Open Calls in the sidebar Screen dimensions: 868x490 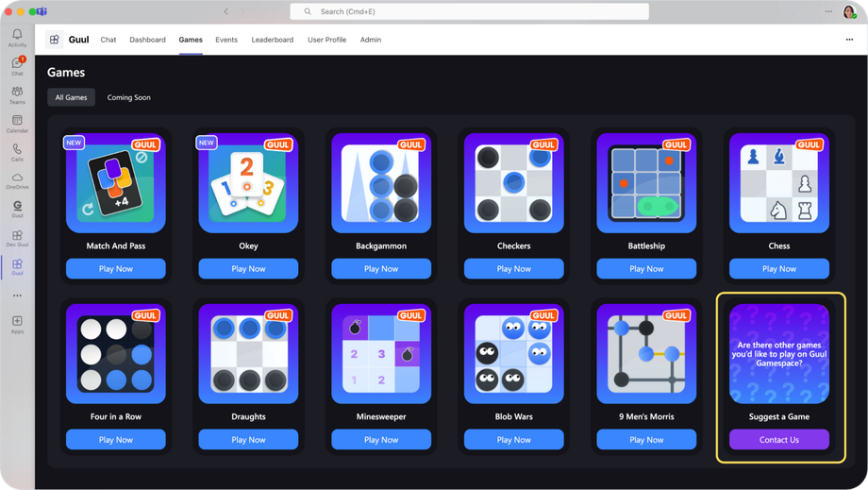[x=17, y=152]
